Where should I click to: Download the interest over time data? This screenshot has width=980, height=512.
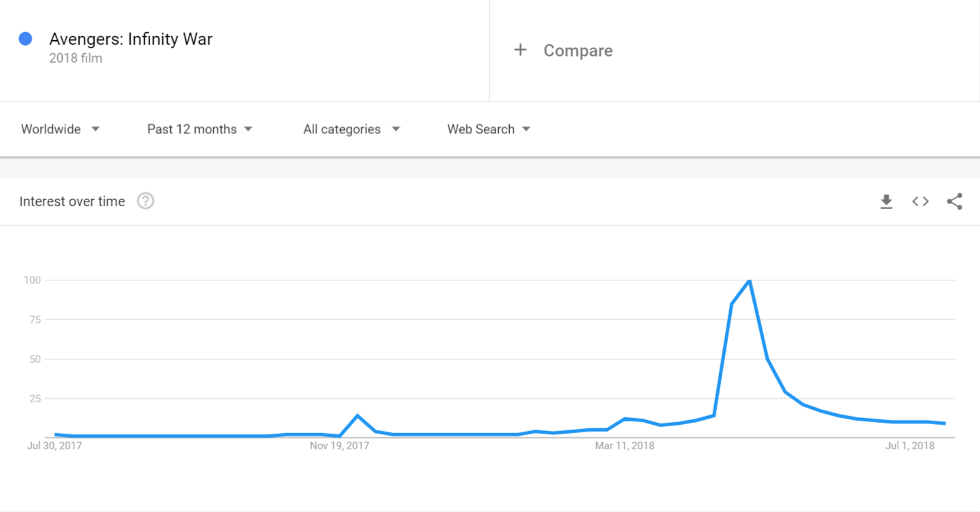point(886,202)
